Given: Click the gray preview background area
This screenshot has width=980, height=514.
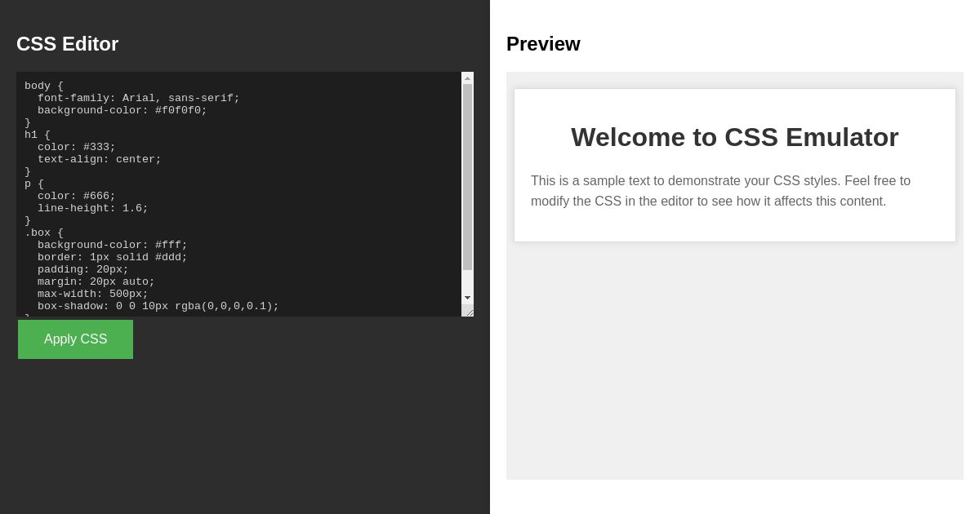Looking at the screenshot, I should [734, 367].
